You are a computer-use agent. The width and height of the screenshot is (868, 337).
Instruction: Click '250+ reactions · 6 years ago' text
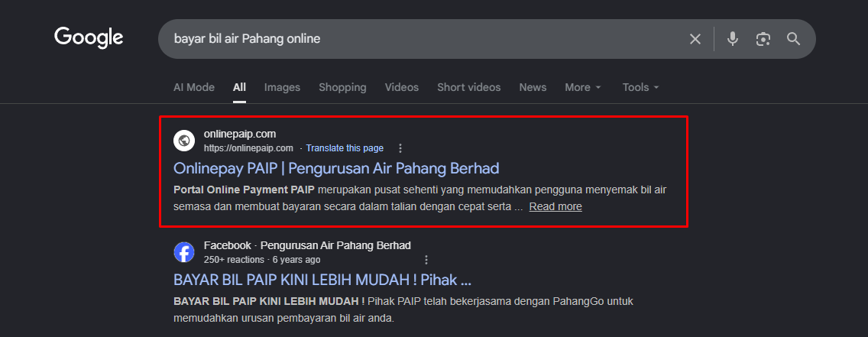pyautogui.click(x=262, y=260)
